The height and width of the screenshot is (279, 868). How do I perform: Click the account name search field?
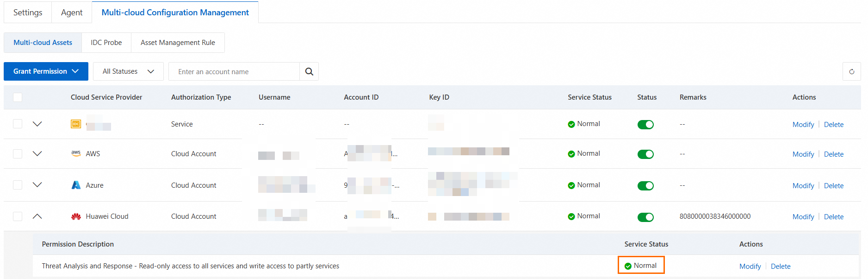click(x=234, y=72)
